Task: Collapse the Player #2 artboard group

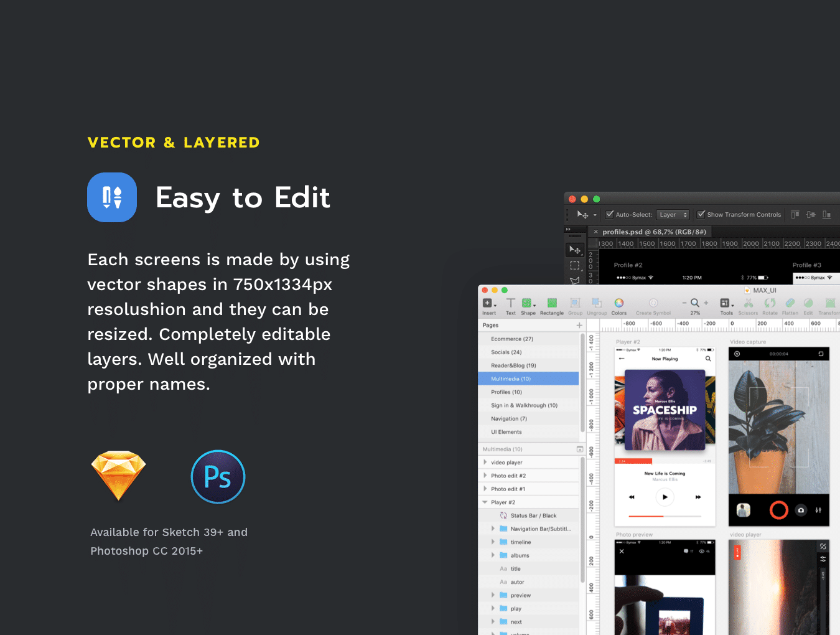Action: [x=485, y=502]
